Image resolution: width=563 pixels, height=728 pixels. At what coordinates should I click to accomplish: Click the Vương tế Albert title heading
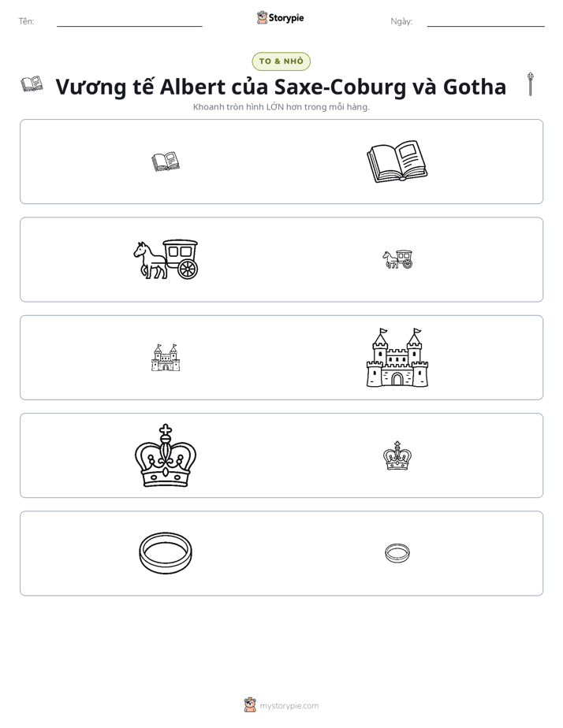(281, 87)
